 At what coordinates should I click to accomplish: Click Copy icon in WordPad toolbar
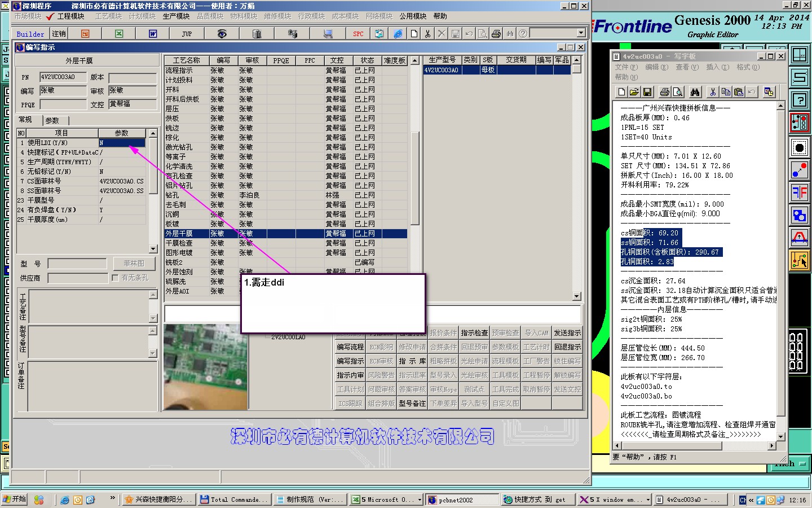[x=726, y=91]
